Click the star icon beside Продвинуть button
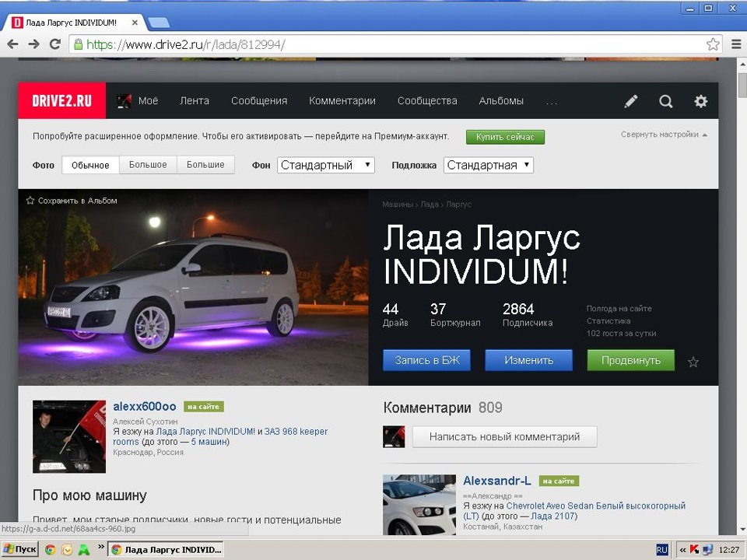This screenshot has height=560, width=747. pos(693,362)
